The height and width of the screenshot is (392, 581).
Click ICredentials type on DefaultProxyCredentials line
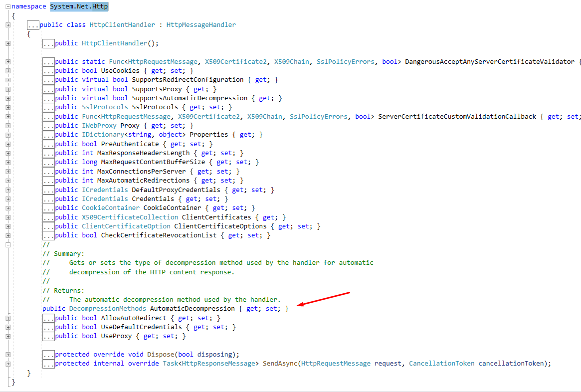[105, 190]
